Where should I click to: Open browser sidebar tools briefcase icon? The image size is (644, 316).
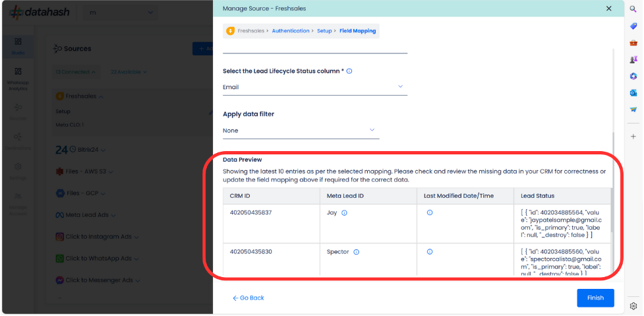pos(633,43)
